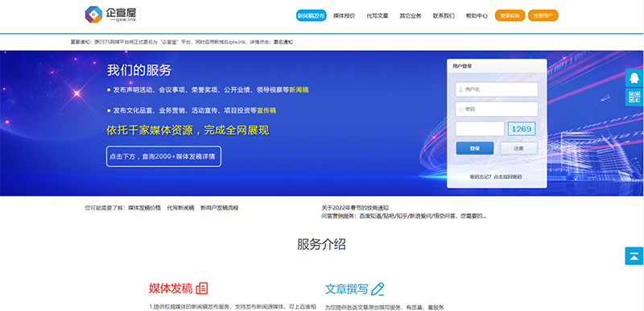644x311 pixels.
Task: Click the orange 注册用户 button
Action: tap(543, 15)
